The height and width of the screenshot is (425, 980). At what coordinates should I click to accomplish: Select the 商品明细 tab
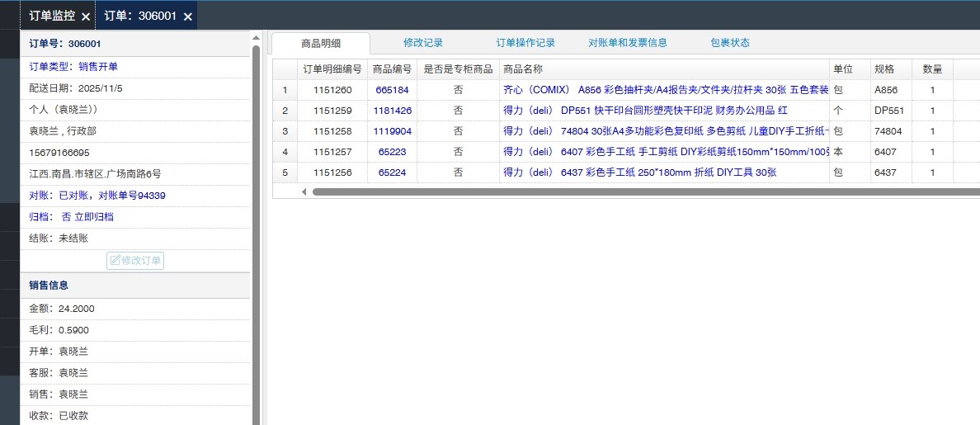pyautogui.click(x=321, y=44)
